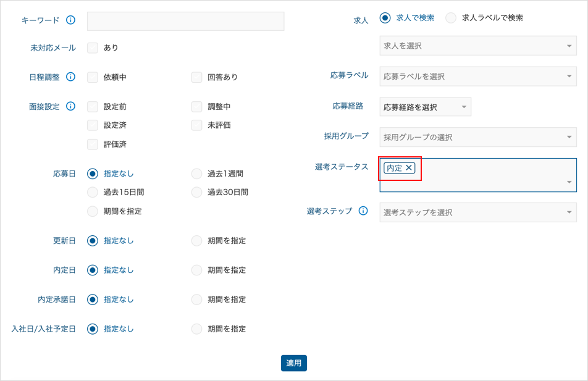Select 期間を指定 for 内定日
This screenshot has width=588, height=381.
tap(197, 270)
